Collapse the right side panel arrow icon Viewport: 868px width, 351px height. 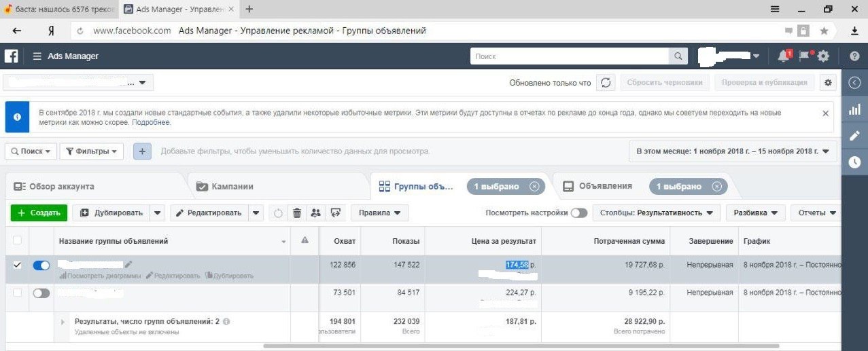tap(855, 83)
